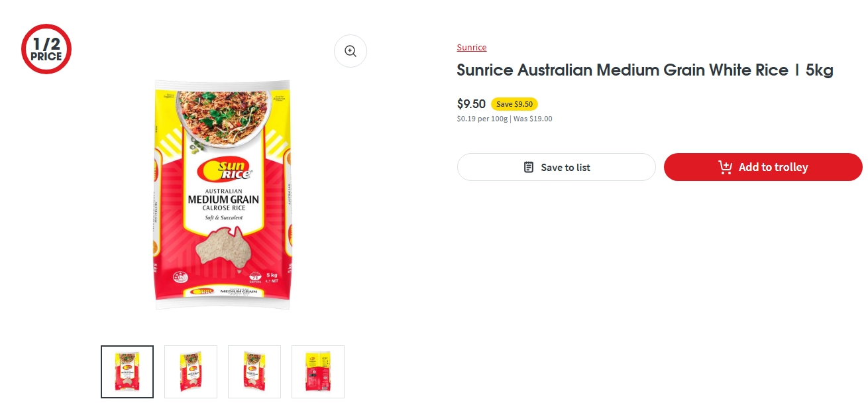Viewport: 868px width, 403px height.
Task: Click the Add to trolley button
Action: [763, 167]
